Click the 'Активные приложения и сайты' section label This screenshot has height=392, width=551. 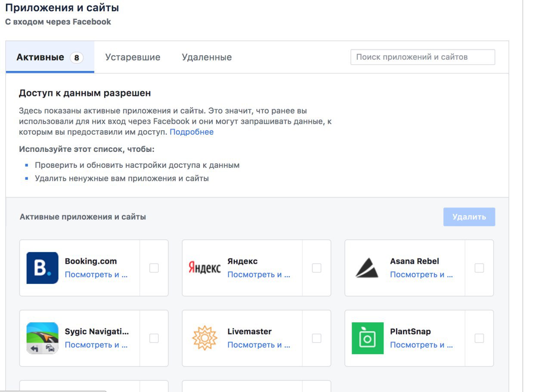point(83,217)
